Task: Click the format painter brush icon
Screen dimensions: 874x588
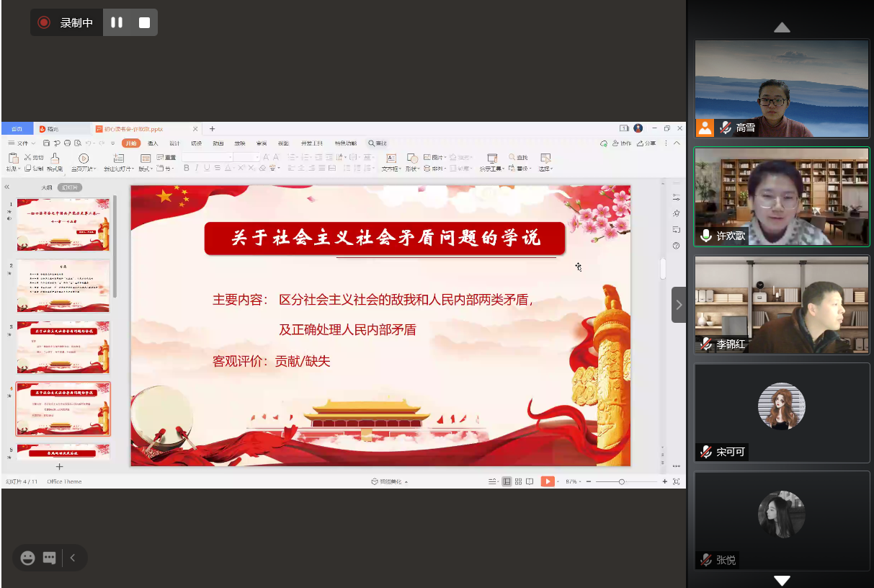Action: (x=55, y=158)
